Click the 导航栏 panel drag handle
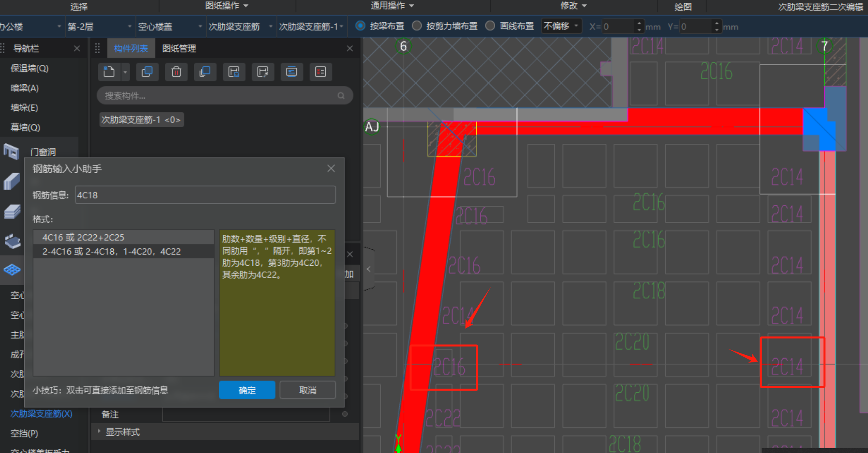The image size is (868, 453). pos(3,48)
